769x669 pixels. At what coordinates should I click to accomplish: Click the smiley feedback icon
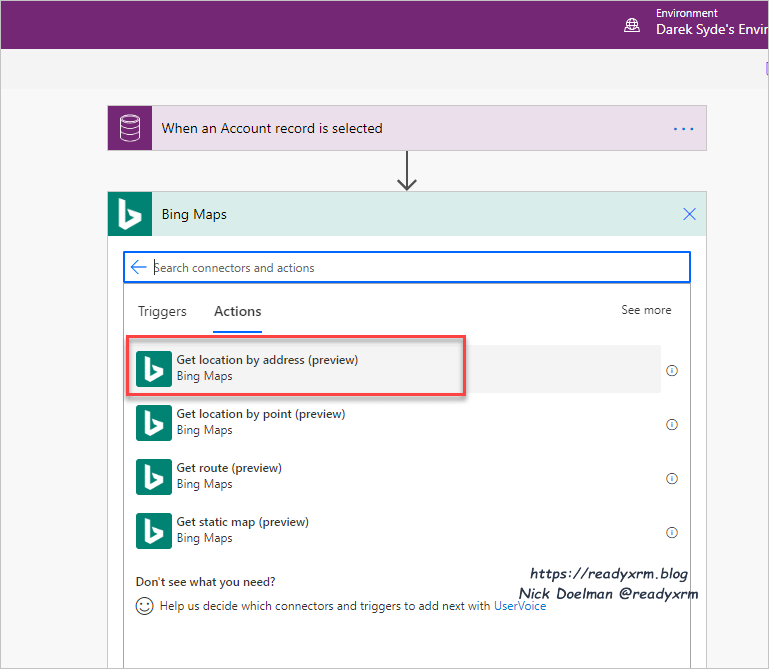pos(145,606)
